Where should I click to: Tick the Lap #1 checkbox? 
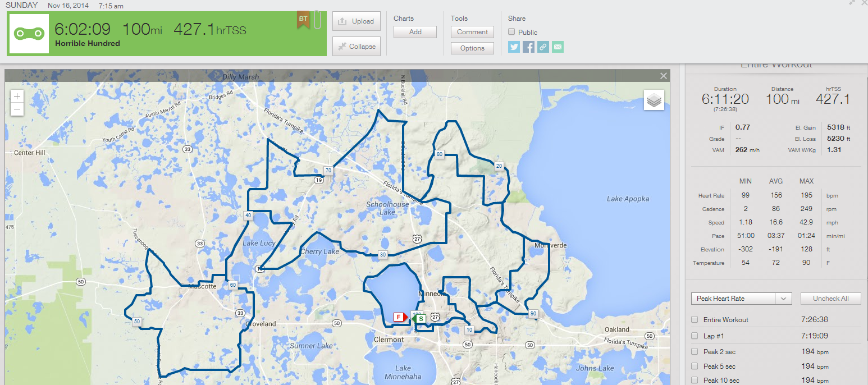click(695, 336)
